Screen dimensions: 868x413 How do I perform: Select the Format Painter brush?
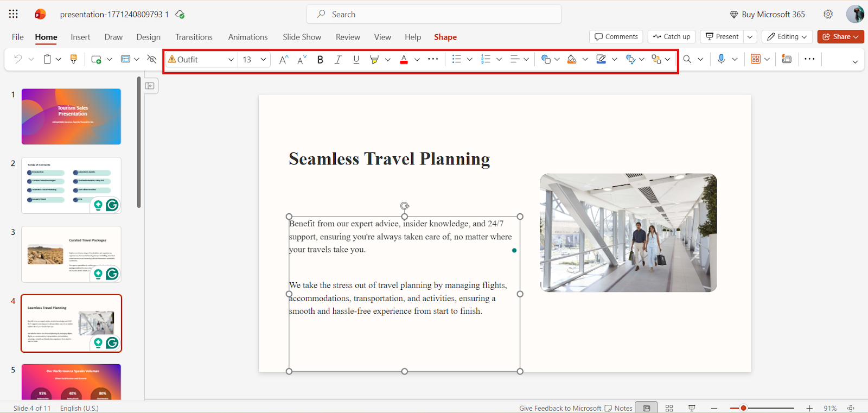[x=74, y=59]
